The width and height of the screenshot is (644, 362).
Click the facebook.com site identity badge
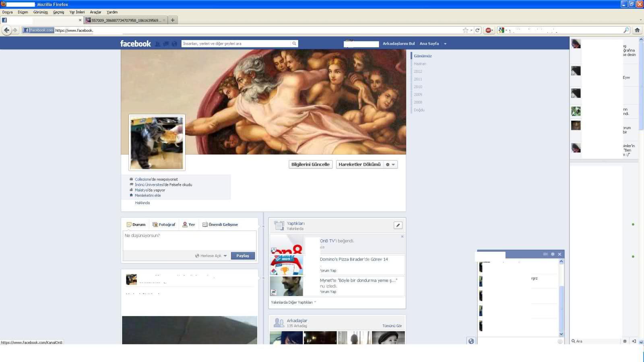38,30
